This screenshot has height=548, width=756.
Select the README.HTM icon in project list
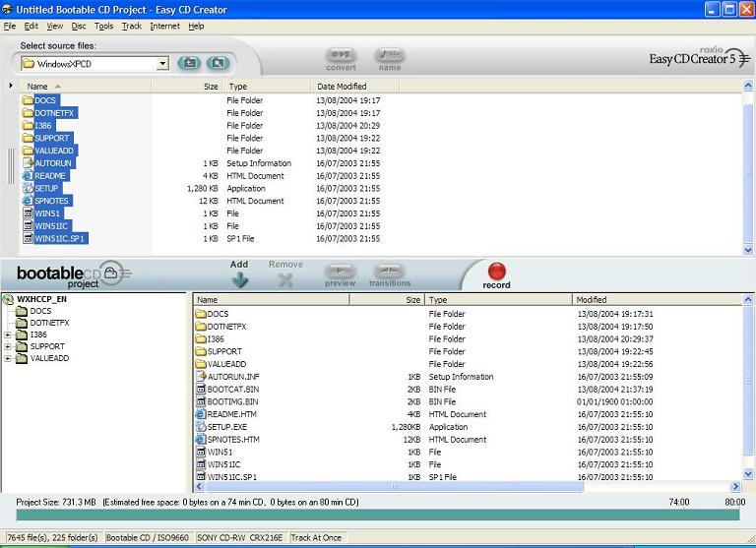click(x=201, y=414)
